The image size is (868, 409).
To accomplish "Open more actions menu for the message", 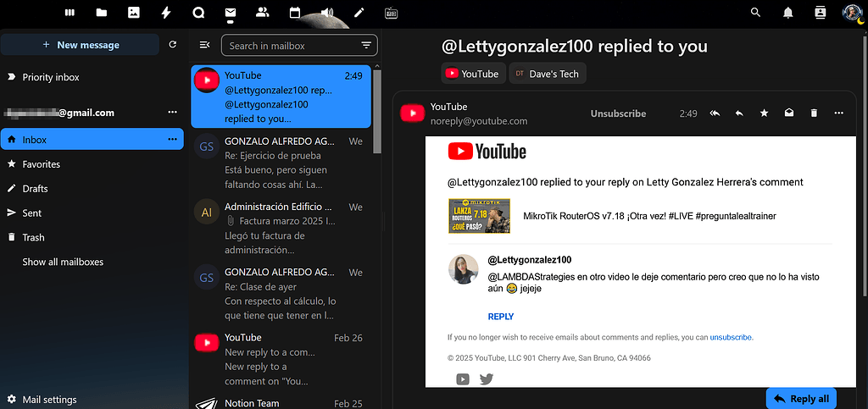I will pyautogui.click(x=838, y=113).
